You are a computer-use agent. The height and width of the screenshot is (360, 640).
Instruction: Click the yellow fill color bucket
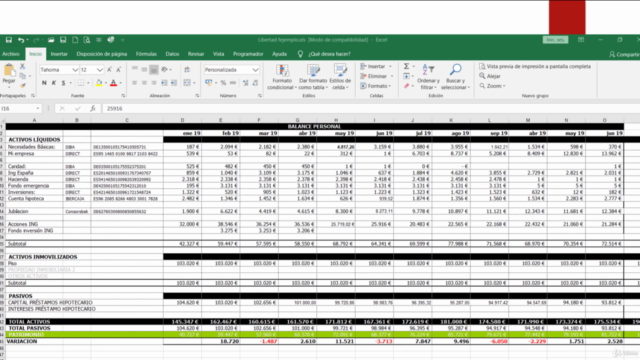[99, 83]
